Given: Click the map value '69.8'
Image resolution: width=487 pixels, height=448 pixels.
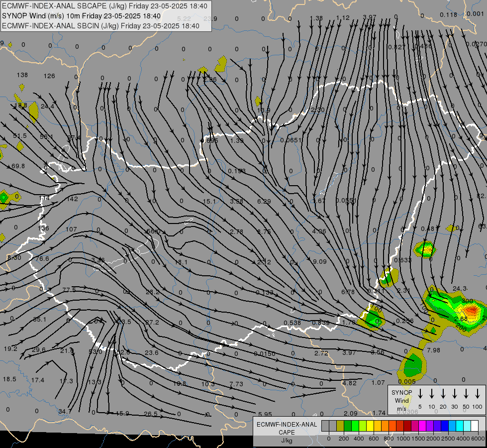Looking at the screenshot, I should pyautogui.click(x=18, y=166).
